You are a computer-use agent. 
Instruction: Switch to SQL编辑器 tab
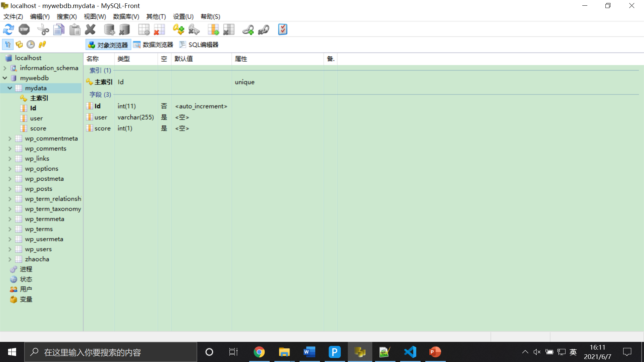199,45
